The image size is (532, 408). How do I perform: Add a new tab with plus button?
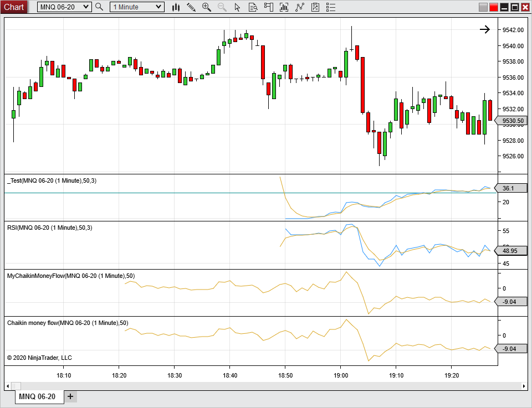[x=70, y=396]
